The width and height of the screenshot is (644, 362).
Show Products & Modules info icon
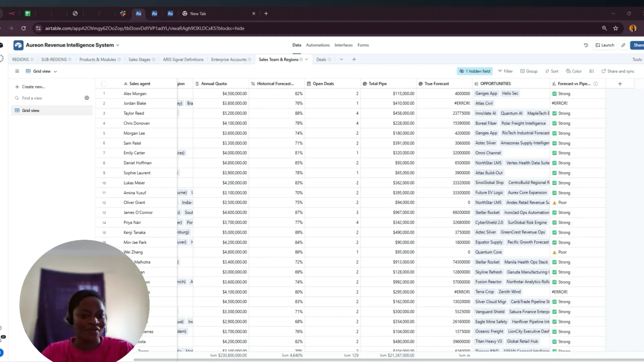119,59
